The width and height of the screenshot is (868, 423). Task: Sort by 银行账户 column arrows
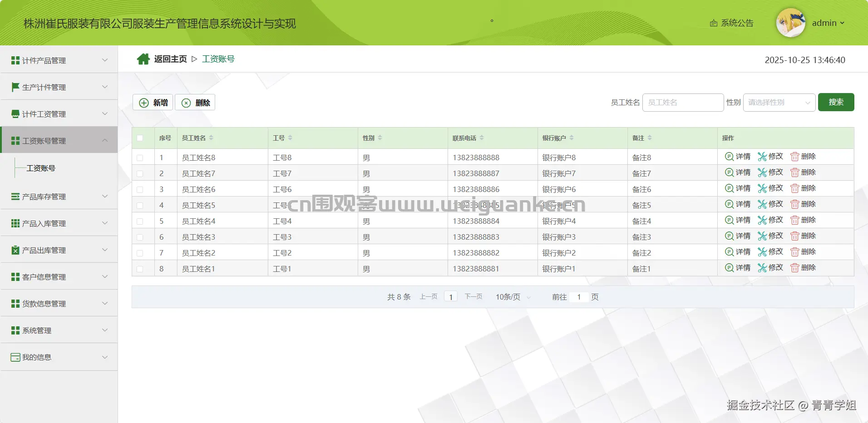(x=572, y=138)
